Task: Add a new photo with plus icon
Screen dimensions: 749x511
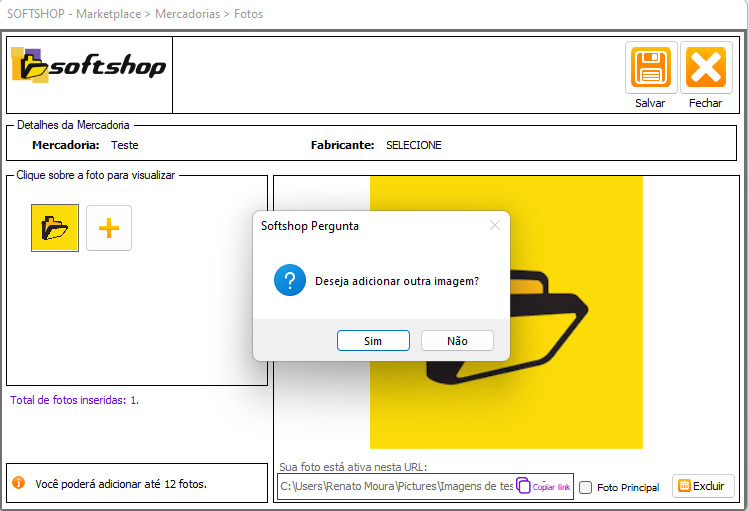Action: 109,228
